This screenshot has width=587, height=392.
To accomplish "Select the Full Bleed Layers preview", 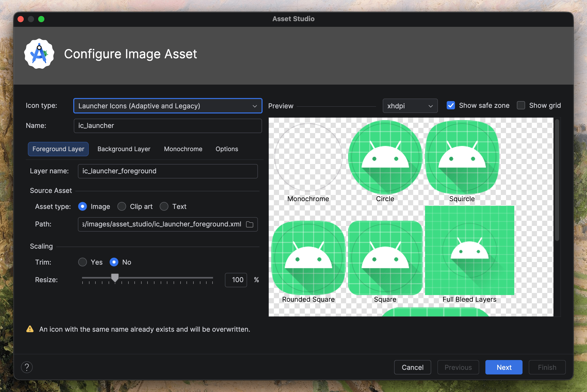I will pyautogui.click(x=469, y=250).
